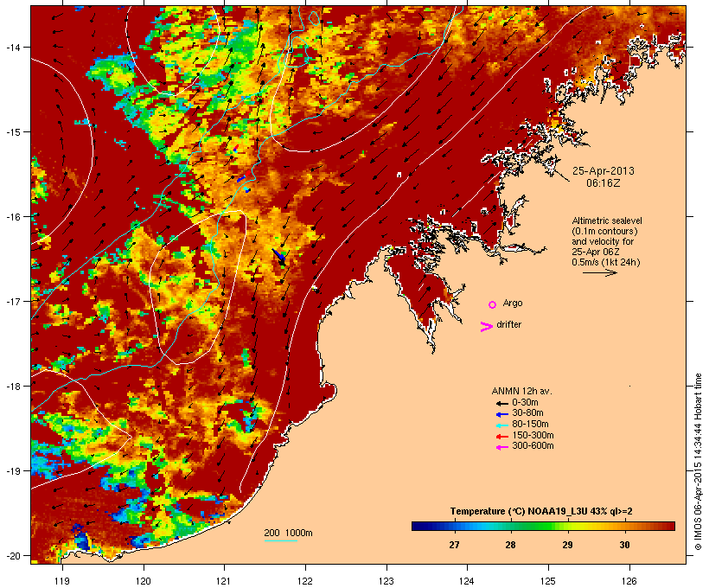Click the colorbar tick label 29
This screenshot has width=709, height=588.
click(567, 545)
